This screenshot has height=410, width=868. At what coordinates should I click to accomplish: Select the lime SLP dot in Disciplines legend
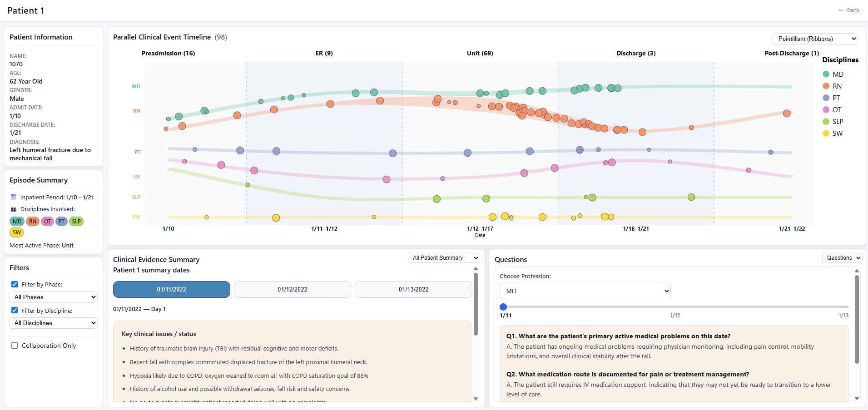coord(826,121)
